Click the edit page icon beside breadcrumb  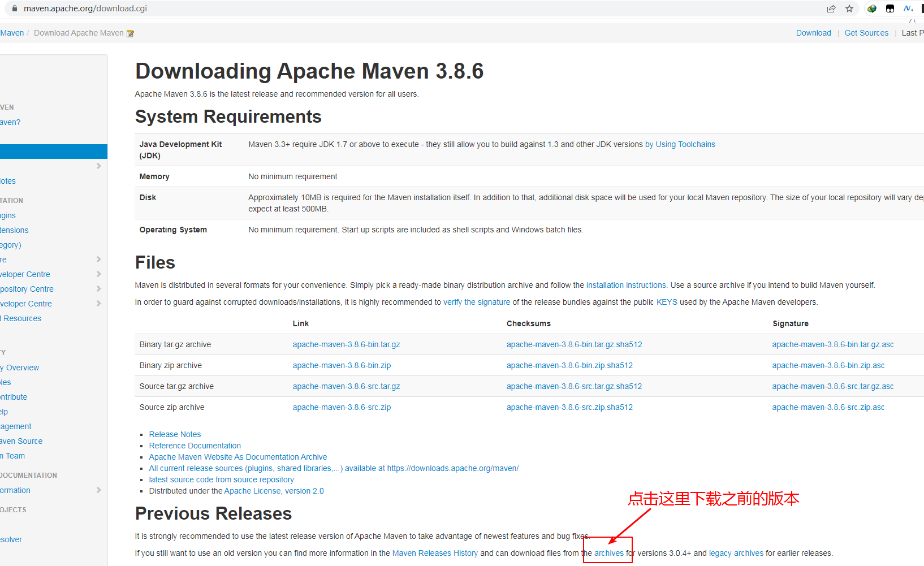[130, 33]
